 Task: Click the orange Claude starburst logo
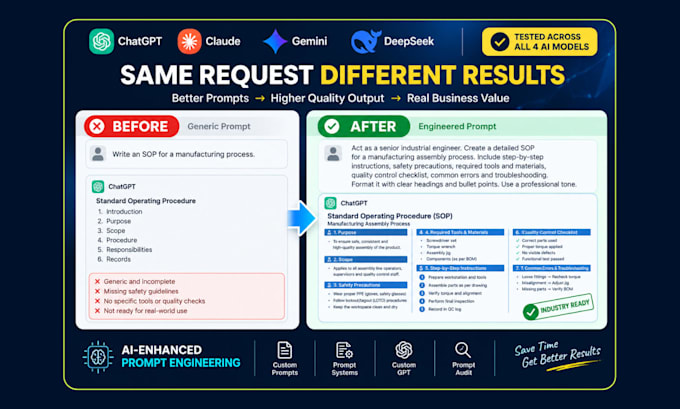click(x=190, y=41)
